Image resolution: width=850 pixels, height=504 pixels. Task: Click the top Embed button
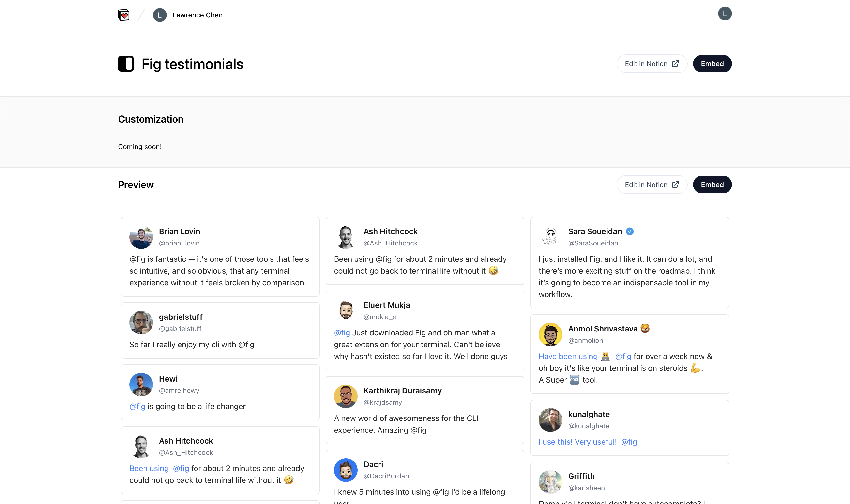712,64
